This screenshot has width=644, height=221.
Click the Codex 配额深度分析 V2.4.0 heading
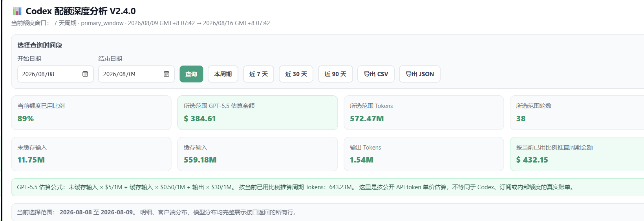click(x=80, y=11)
